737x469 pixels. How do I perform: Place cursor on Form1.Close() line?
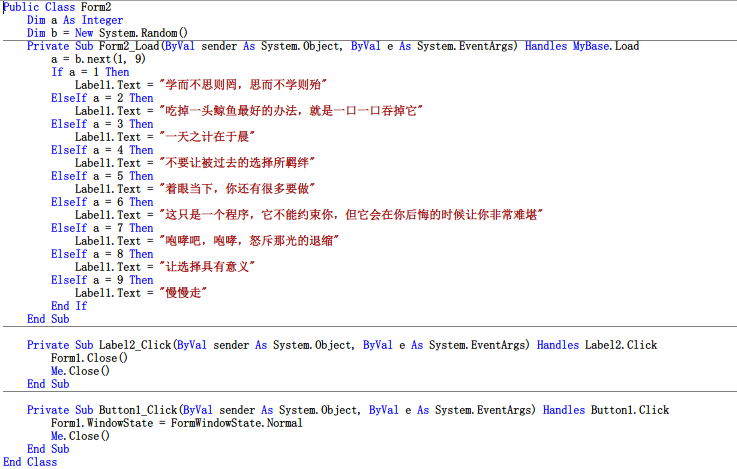coord(89,358)
